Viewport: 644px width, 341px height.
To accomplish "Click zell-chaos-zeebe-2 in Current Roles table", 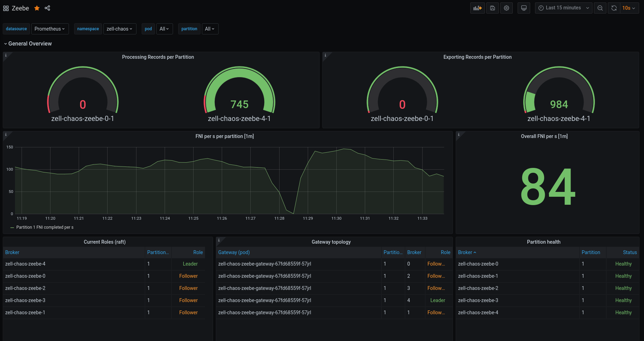I will [25, 288].
